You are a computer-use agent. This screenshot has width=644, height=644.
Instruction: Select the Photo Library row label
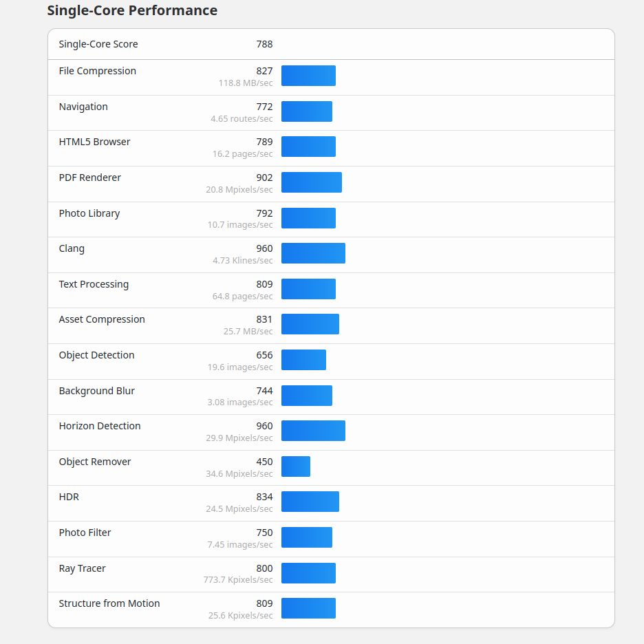[89, 213]
